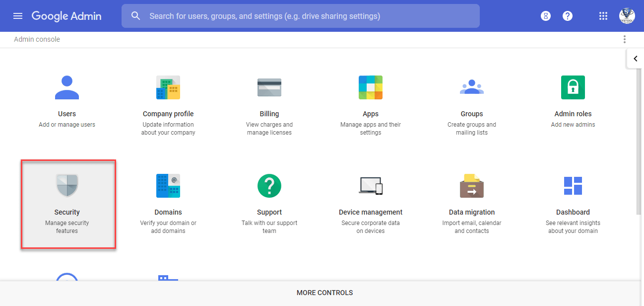This screenshot has width=644, height=306.
Task: Click the Company profile title
Action: (x=168, y=114)
